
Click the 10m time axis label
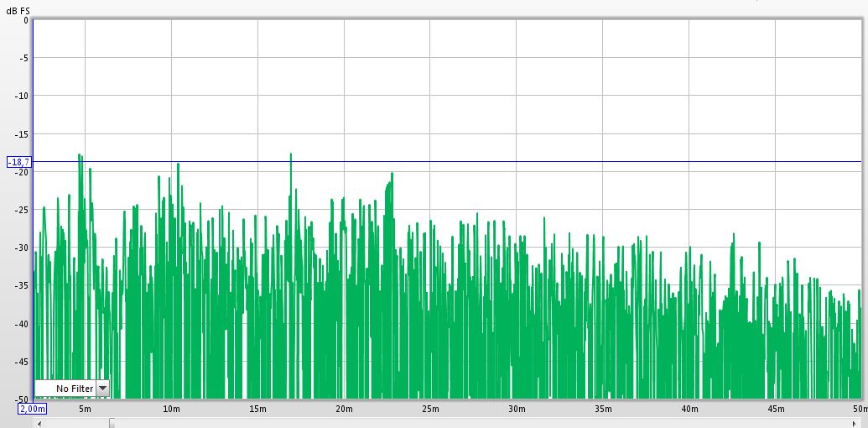[x=171, y=409]
